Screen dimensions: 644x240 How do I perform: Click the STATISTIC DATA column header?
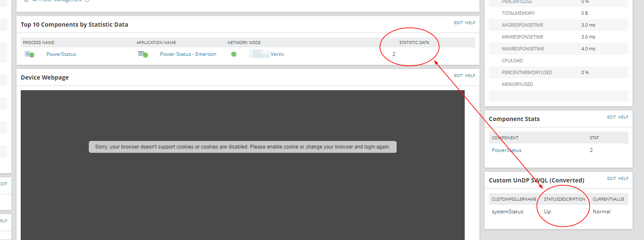414,43
